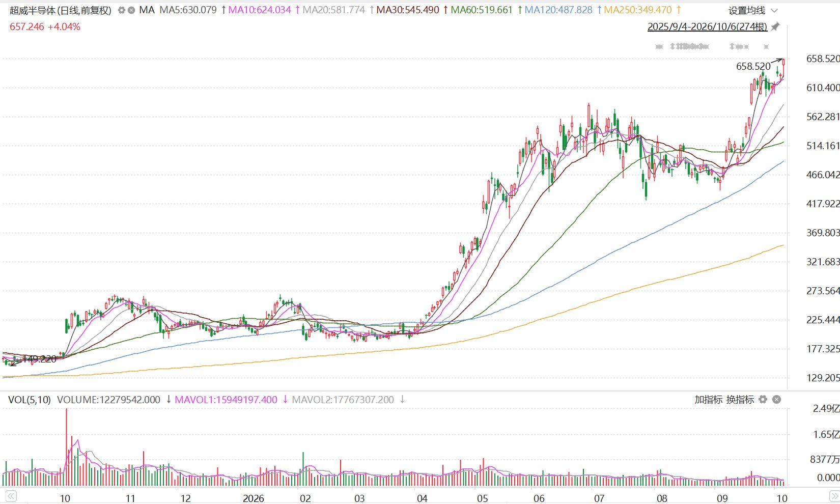This screenshot has height=504, width=840.
Task: Click the MA20:581.774 legend value
Action: pos(333,10)
